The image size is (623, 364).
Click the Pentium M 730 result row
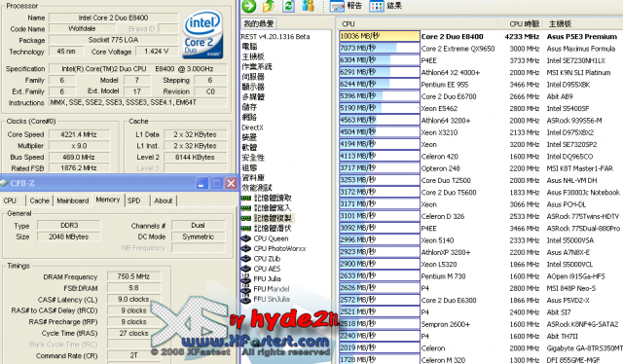point(480,275)
